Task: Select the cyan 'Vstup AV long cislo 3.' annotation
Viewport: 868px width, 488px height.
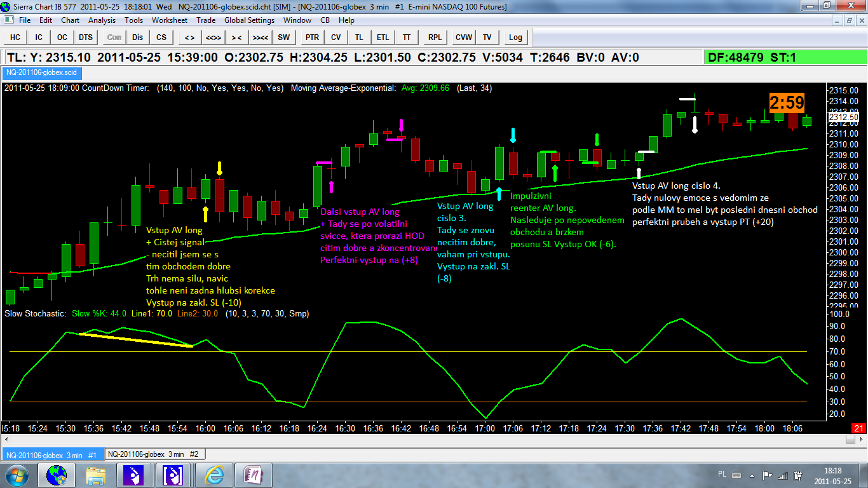Action: coord(465,212)
